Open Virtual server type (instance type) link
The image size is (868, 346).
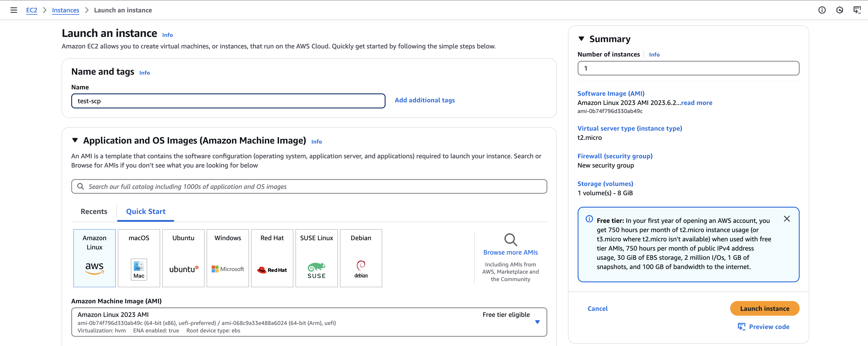coord(630,129)
